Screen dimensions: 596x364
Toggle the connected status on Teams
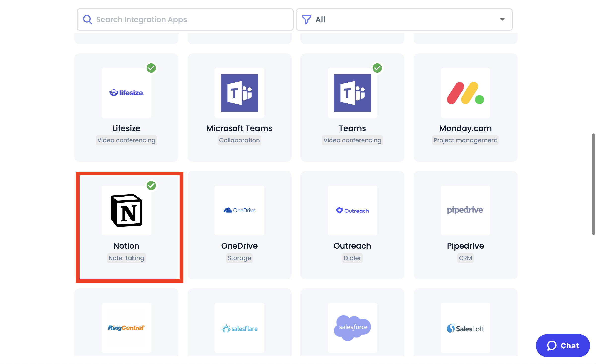click(x=377, y=68)
